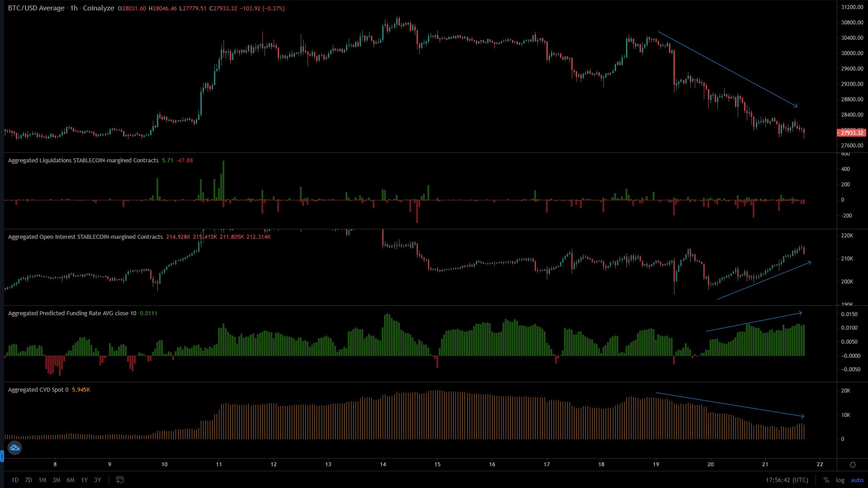Select the Aggregated Liquidations indicator label
The height and width of the screenshot is (488, 868).
point(81,160)
